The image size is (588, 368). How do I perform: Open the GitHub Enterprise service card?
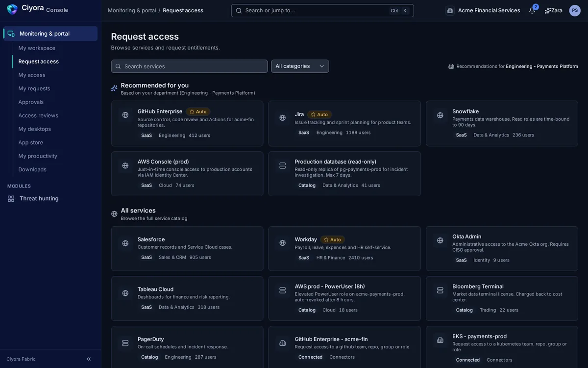[x=187, y=124]
